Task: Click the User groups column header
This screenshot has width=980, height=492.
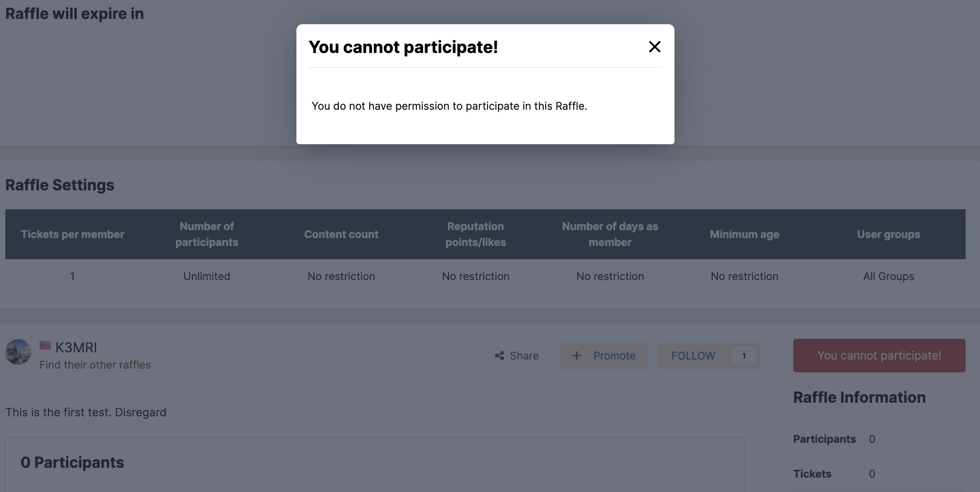Action: (889, 234)
